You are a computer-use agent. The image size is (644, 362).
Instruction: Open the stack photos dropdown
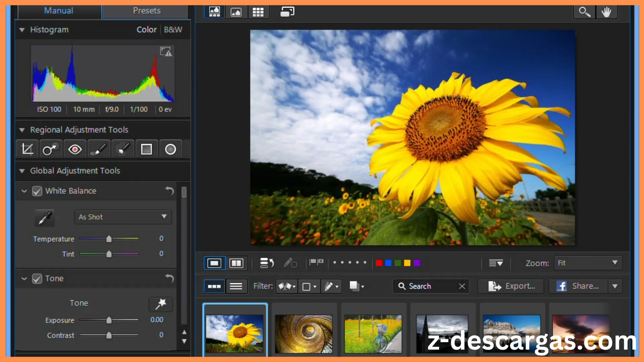pos(357,286)
